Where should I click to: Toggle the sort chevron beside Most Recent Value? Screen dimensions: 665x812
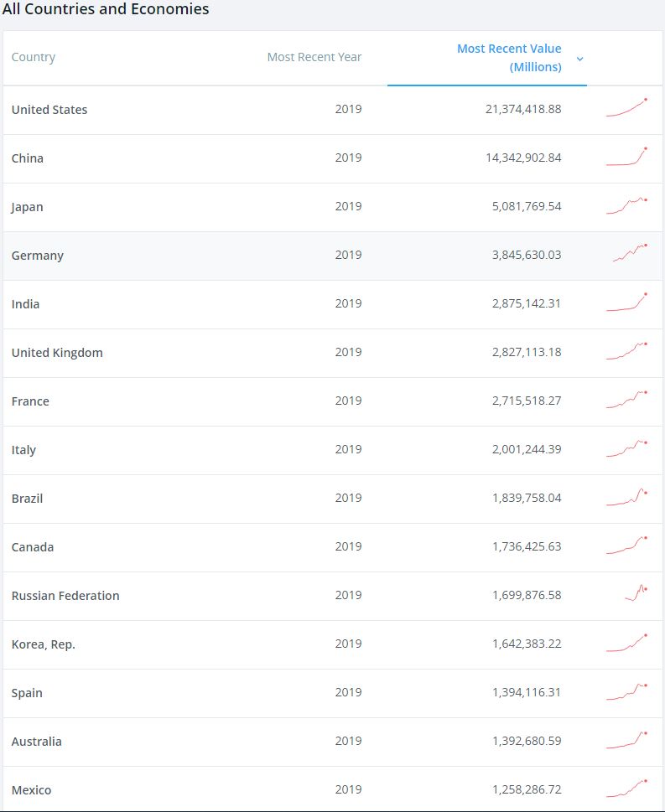[580, 59]
